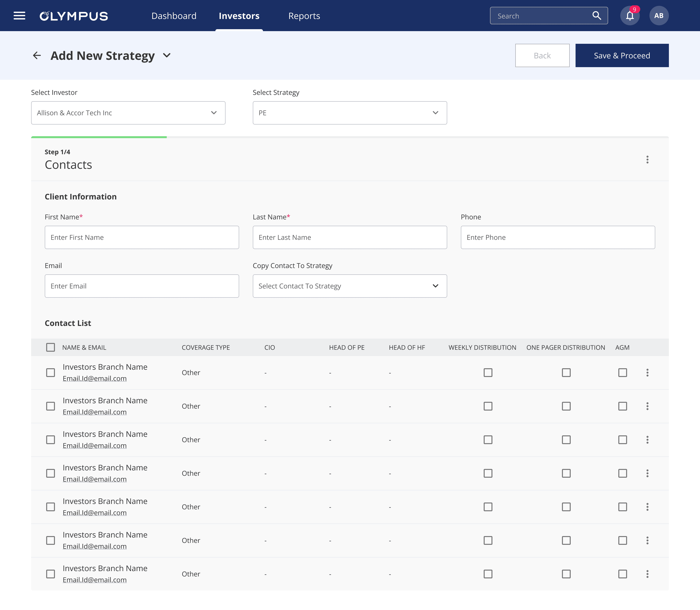The height and width of the screenshot is (610, 700).
Task: Expand the Select Investor dropdown
Action: coord(128,113)
